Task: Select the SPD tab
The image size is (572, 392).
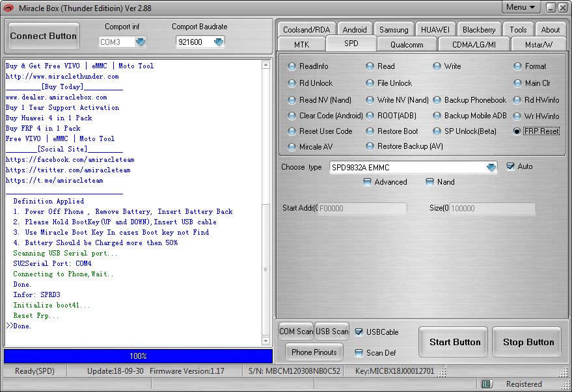Action: 351,44
